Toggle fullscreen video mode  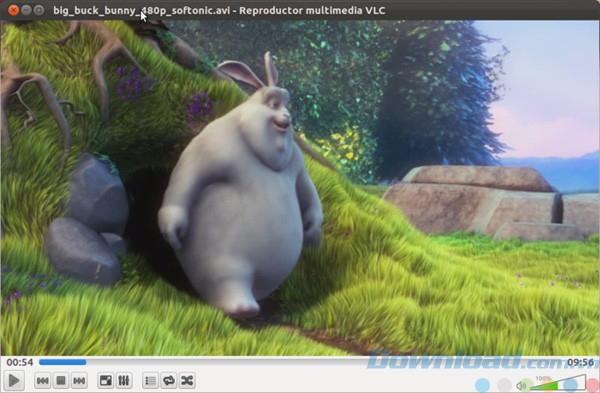pyautogui.click(x=106, y=380)
